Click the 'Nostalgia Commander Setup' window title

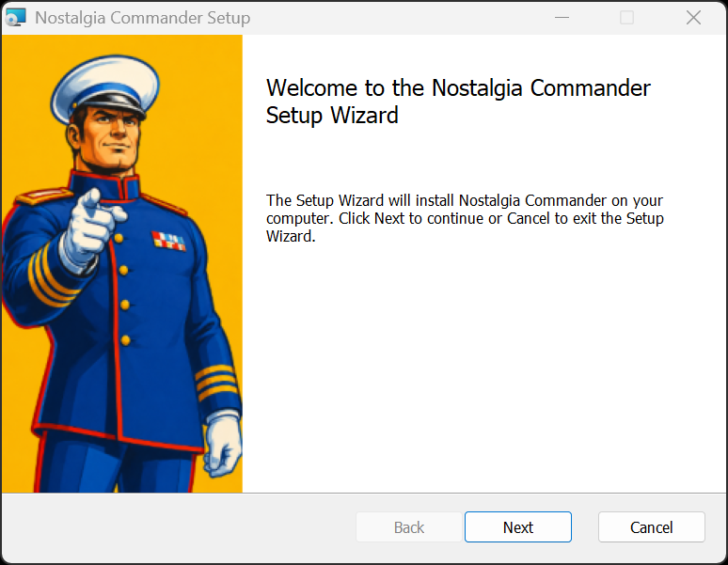pos(143,18)
